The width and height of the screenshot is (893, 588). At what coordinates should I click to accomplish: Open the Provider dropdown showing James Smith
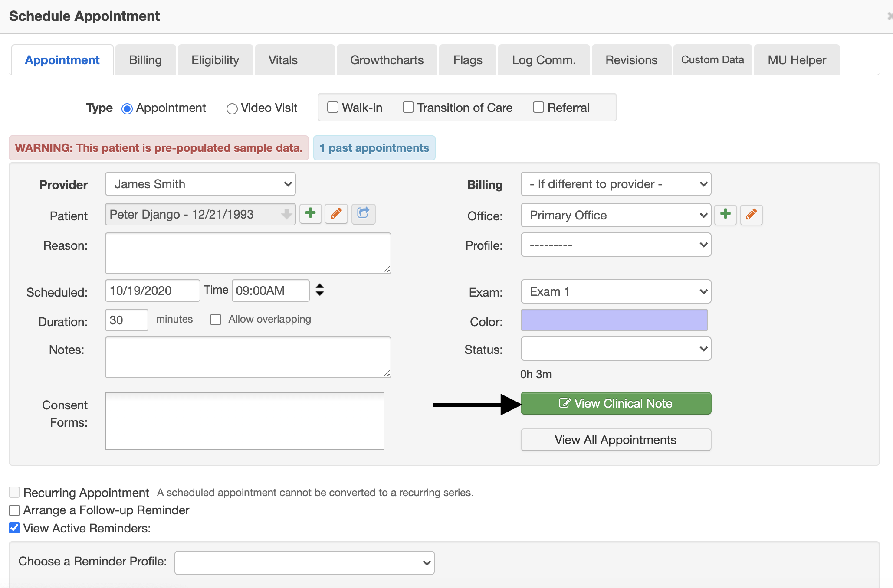[x=200, y=184]
